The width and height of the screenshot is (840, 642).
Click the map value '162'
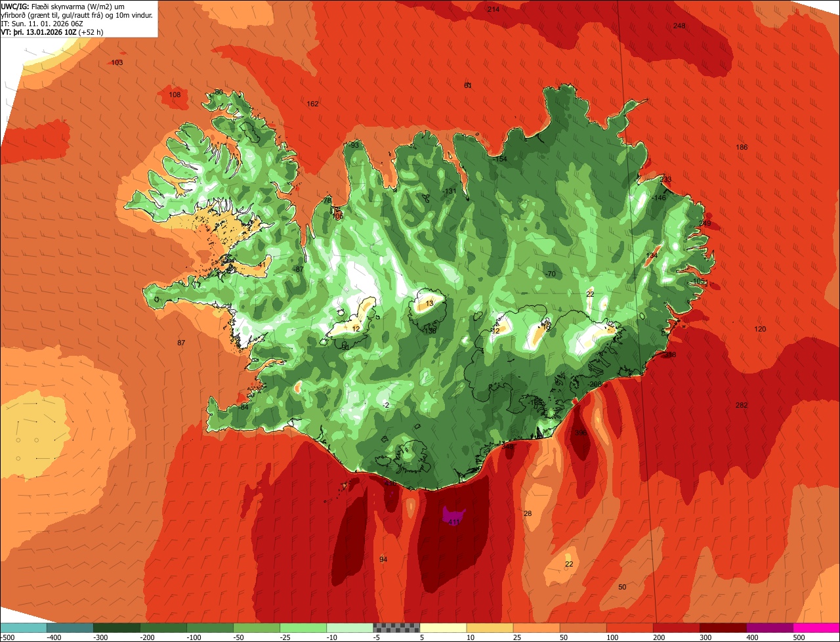coord(312,104)
